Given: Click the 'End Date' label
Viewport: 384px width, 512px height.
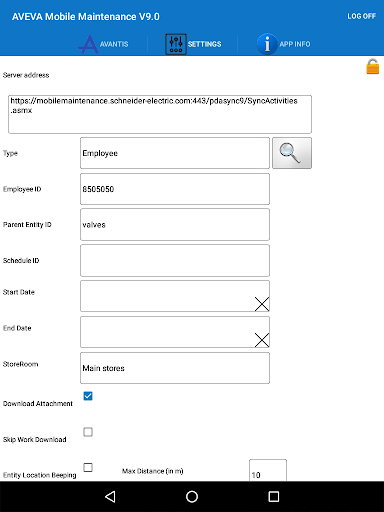Looking at the screenshot, I should (x=17, y=328).
